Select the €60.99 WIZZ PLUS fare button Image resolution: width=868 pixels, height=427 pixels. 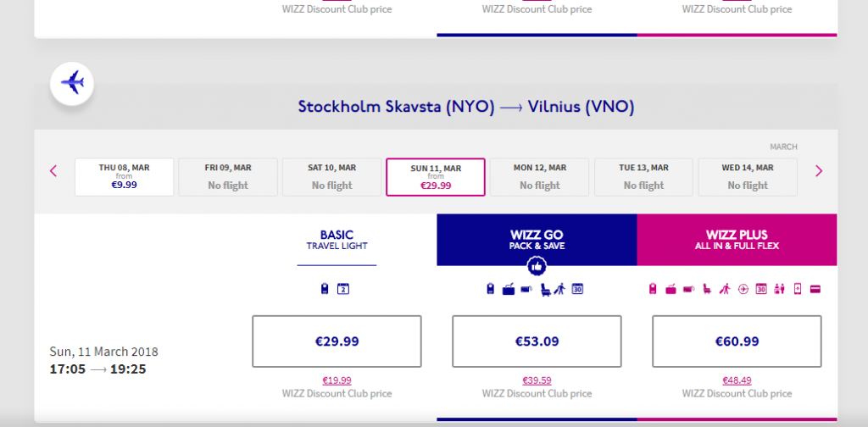[x=737, y=341]
